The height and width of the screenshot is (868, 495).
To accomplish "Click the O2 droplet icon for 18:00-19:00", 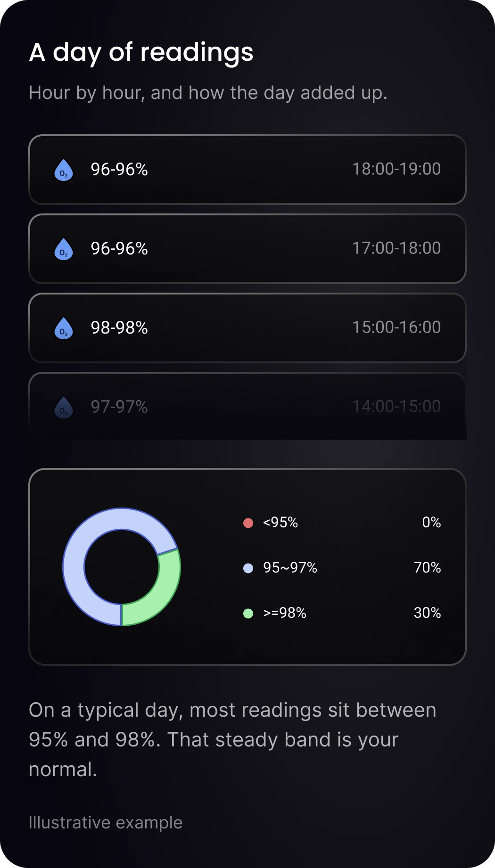I will [x=64, y=170].
